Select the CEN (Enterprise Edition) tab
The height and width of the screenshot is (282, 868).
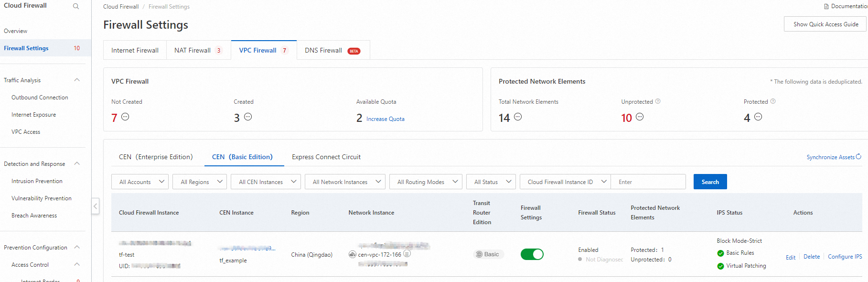pyautogui.click(x=156, y=157)
